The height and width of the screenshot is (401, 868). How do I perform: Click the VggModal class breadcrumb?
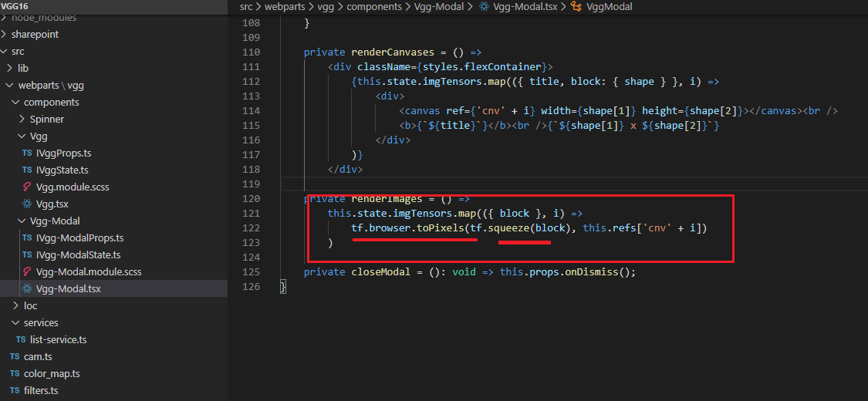click(609, 7)
